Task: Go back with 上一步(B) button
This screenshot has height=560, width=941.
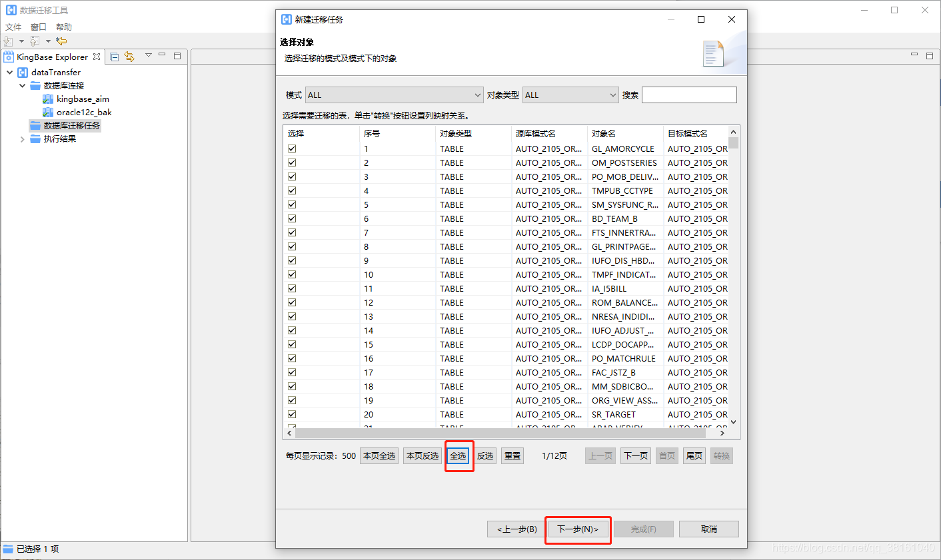Action: point(517,529)
